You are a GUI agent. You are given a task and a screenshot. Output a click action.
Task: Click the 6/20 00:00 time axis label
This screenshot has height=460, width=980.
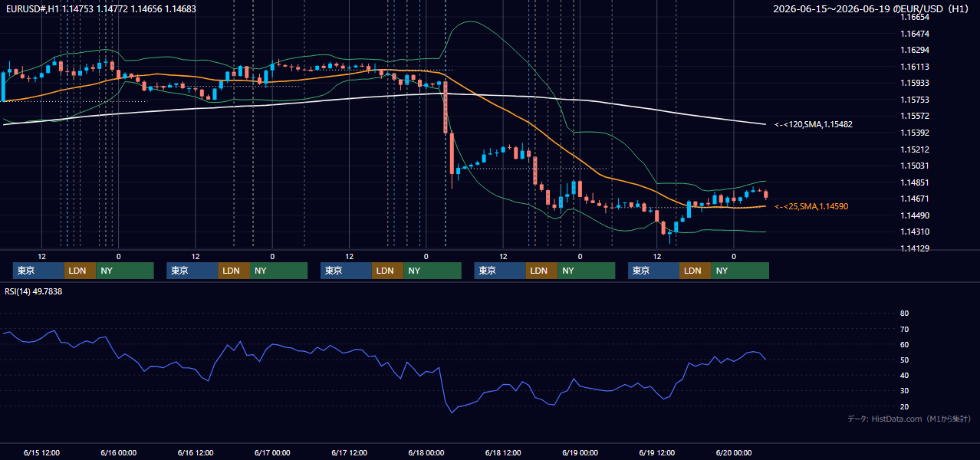(734, 452)
